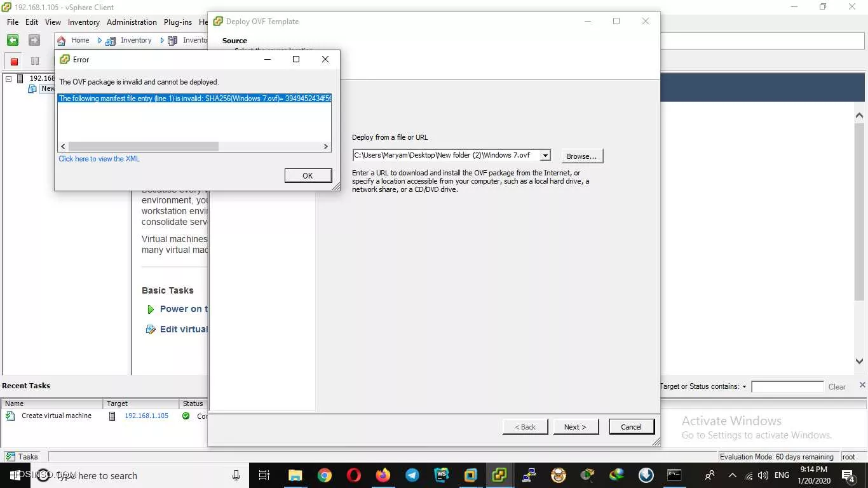Open the OVF file path dropdown arrow
The height and width of the screenshot is (488, 868).
coord(545,156)
